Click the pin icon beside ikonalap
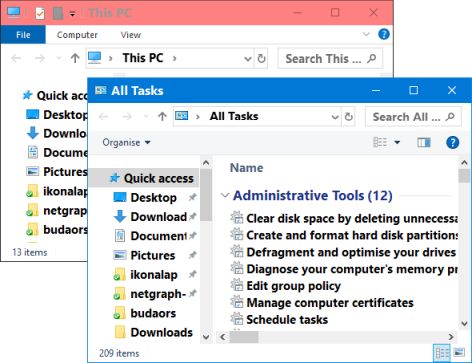 (x=192, y=274)
